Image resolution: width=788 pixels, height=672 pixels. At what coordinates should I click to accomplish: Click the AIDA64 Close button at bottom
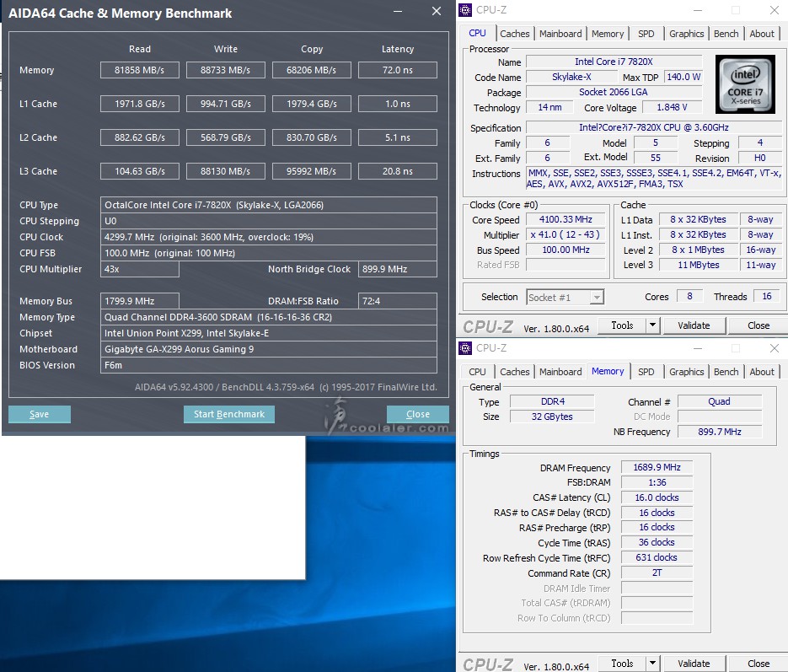click(x=418, y=414)
